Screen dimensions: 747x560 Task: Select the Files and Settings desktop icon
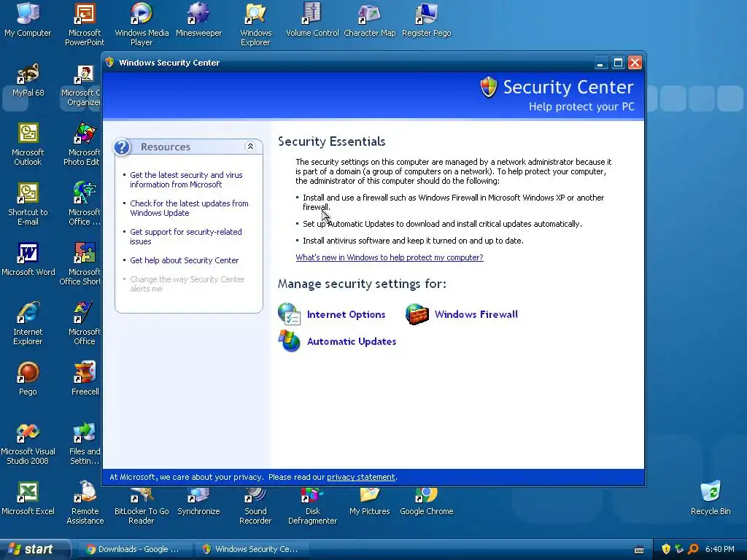click(x=85, y=443)
